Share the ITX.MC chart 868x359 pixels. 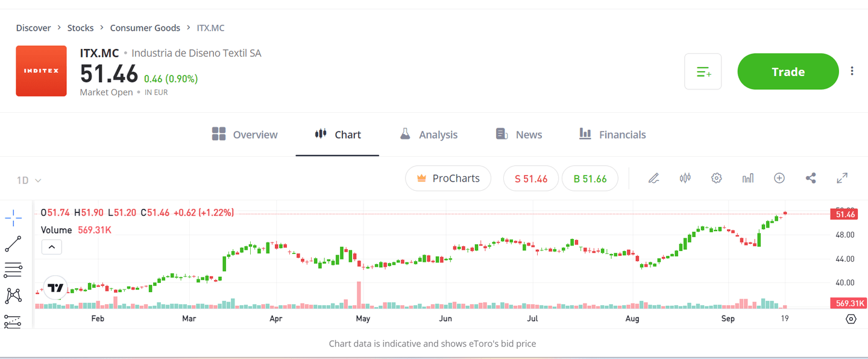pyautogui.click(x=811, y=178)
